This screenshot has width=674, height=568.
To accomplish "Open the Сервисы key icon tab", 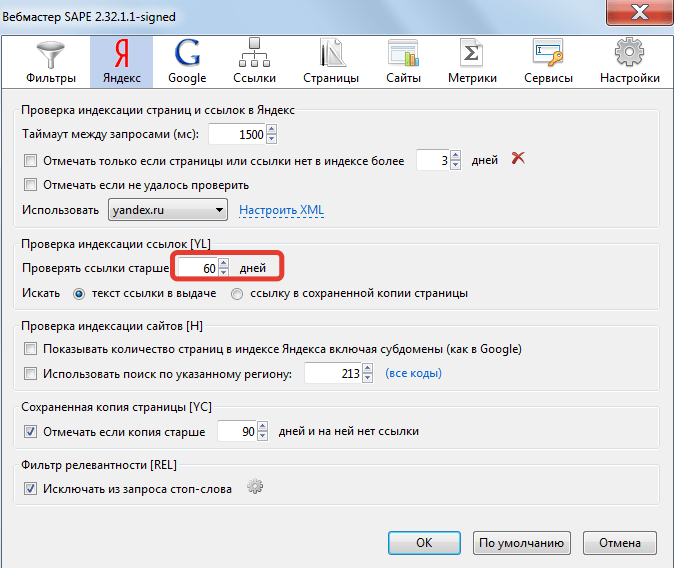I will [548, 62].
